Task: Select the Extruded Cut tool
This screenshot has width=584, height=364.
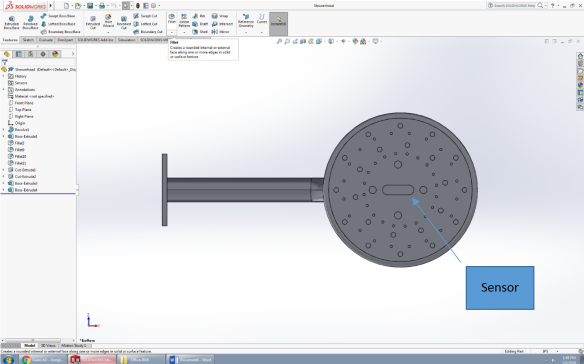Action: [92, 22]
